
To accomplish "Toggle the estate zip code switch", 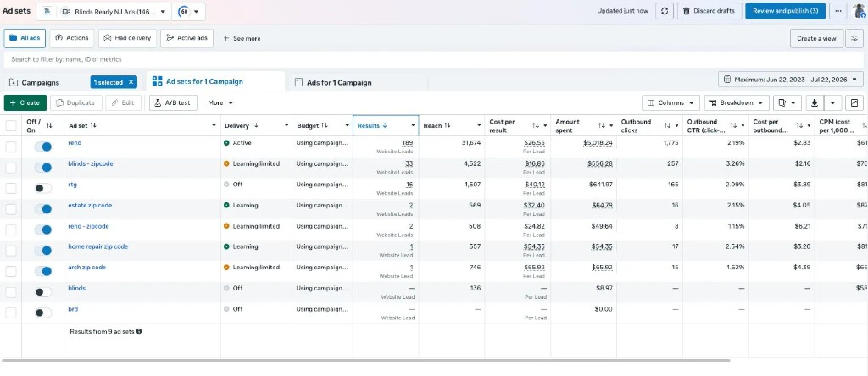I will (42, 208).
